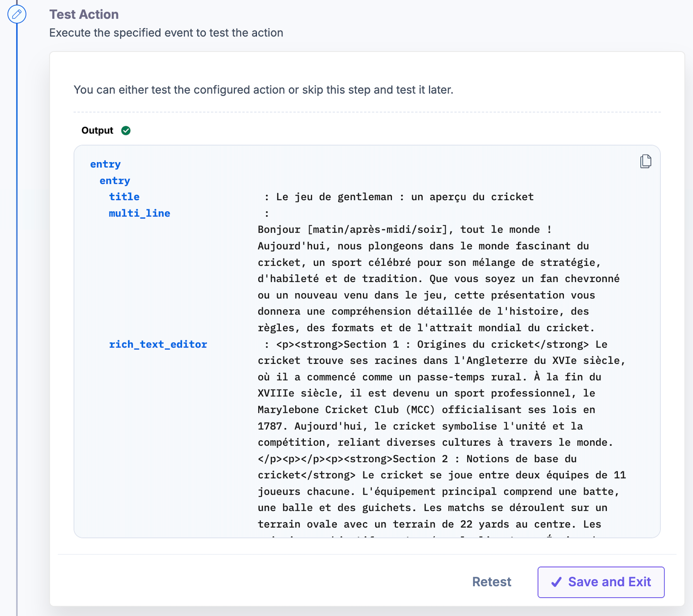Click the Test Action heading
693x616 pixels.
84,14
